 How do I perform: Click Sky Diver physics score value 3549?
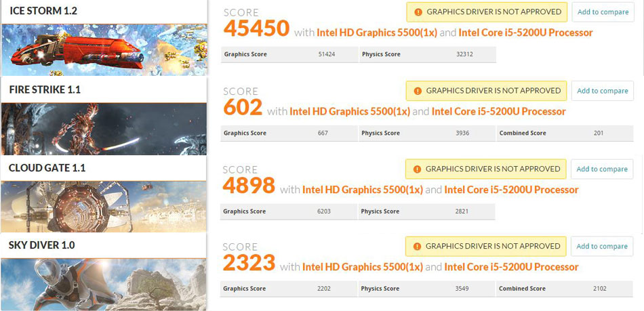coord(462,289)
